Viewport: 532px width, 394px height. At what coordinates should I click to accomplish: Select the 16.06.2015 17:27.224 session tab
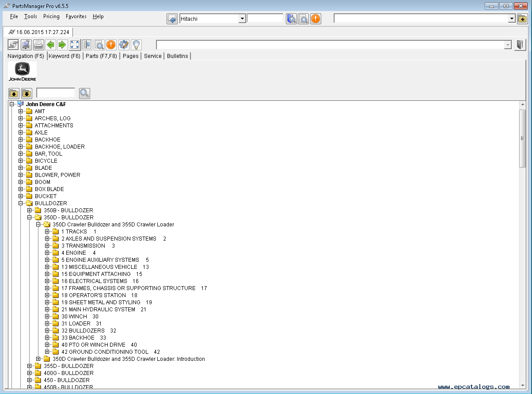(x=39, y=32)
